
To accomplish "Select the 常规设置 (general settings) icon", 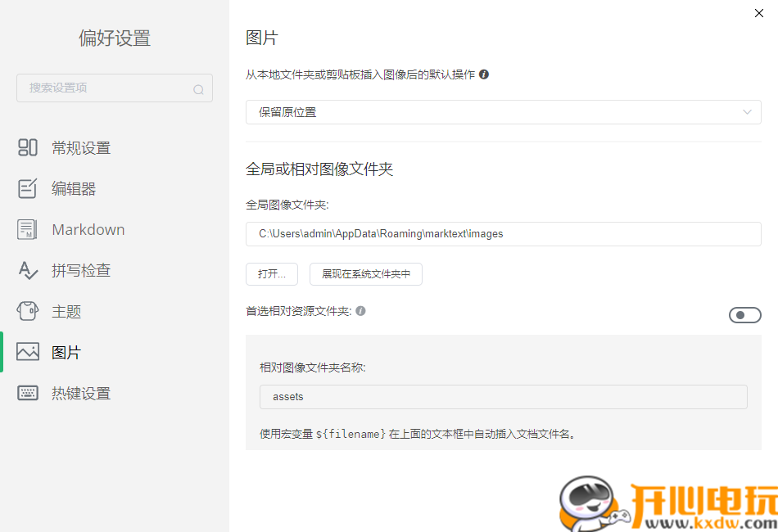I will [x=28, y=147].
